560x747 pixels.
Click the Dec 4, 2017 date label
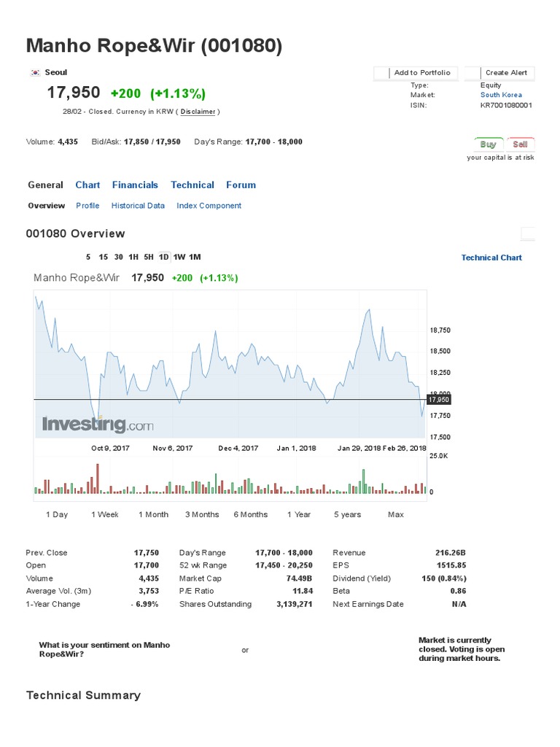[x=238, y=449]
